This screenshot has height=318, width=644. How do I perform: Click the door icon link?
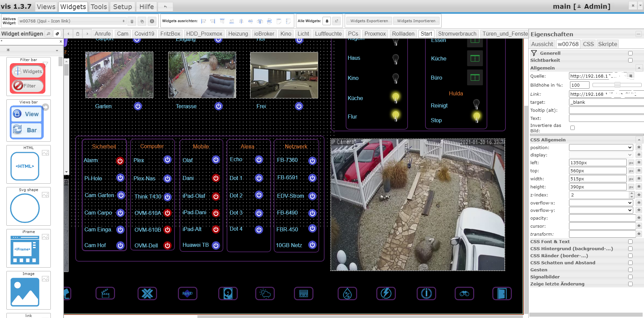pos(502,293)
